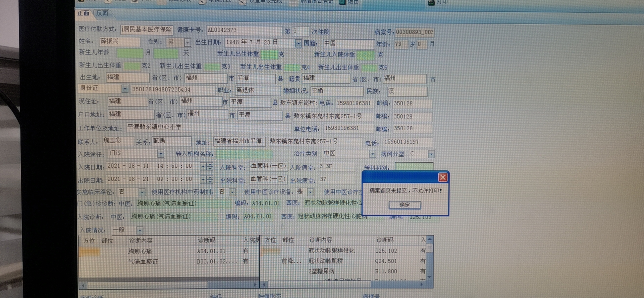
Task: Open the 入院情况 dropdown arrow
Action: (x=140, y=230)
